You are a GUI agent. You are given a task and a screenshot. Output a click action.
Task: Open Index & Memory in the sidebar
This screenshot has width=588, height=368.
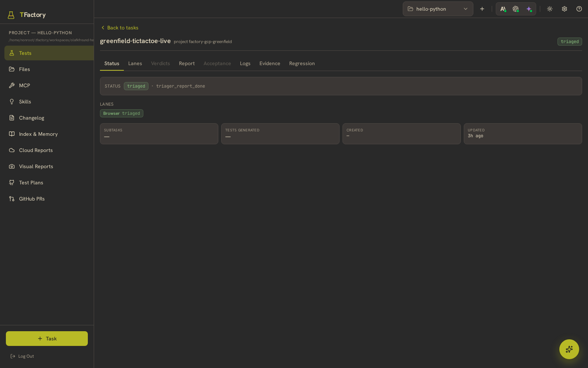click(x=49, y=134)
